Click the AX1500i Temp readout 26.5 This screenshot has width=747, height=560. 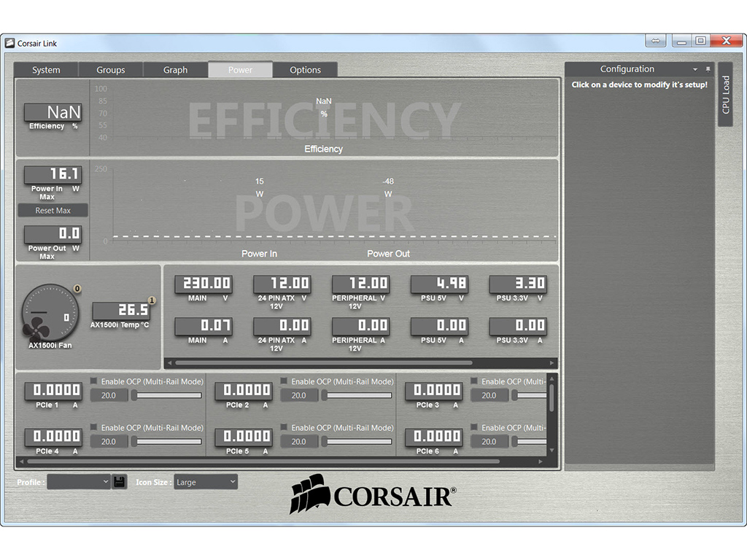[x=121, y=311]
